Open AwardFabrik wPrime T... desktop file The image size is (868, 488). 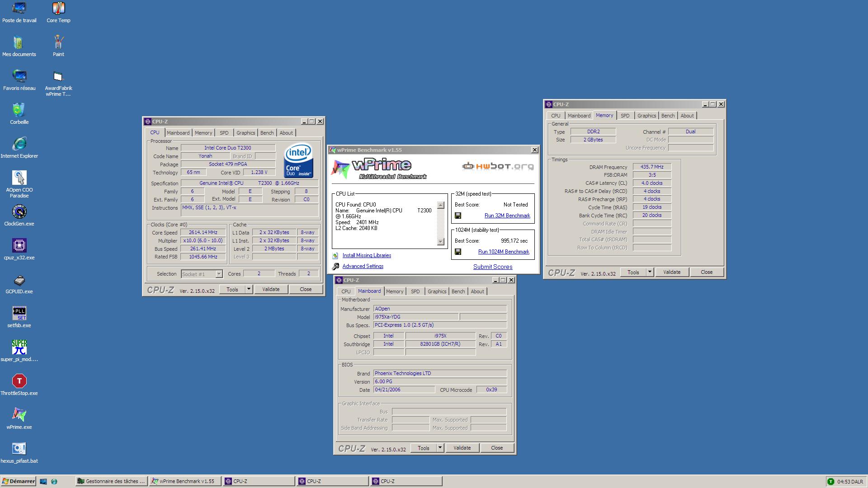click(x=58, y=83)
